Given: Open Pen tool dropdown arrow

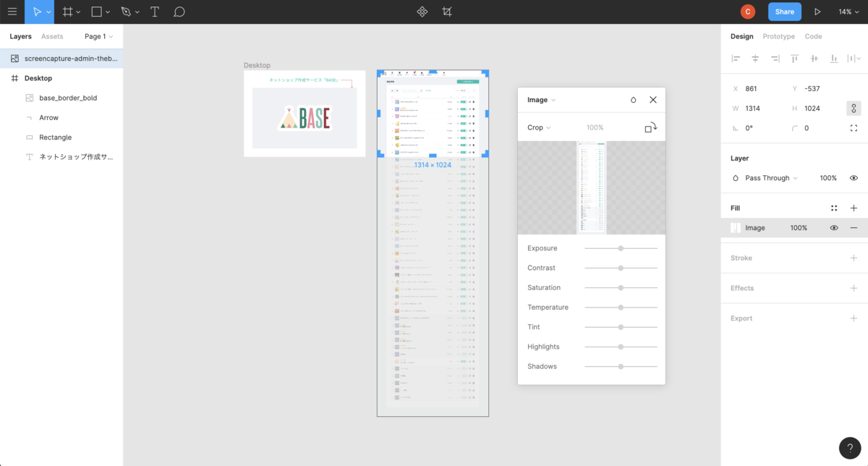Looking at the screenshot, I should (x=137, y=12).
